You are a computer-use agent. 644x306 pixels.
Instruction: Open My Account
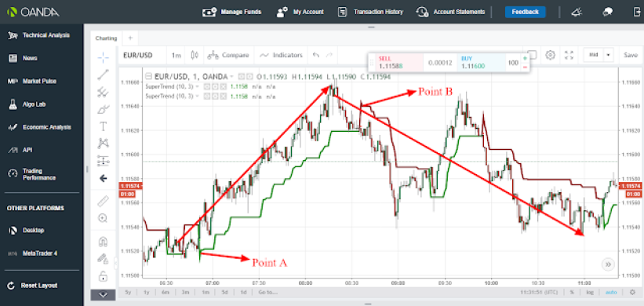tap(300, 12)
